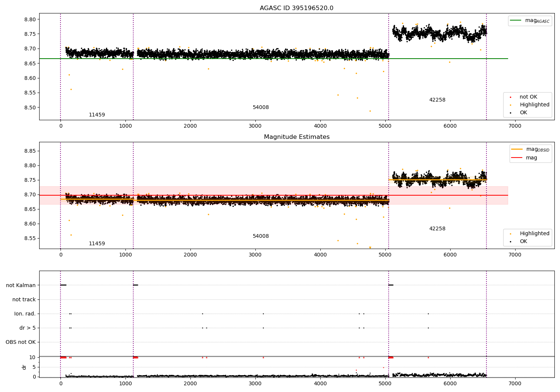Click the "not Kalman" axis label
This screenshot has height=392, width=560.
click(x=21, y=285)
